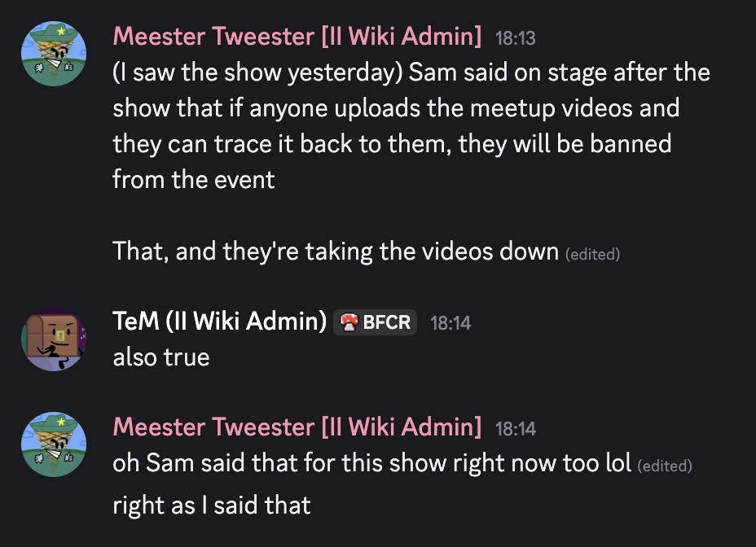The width and height of the screenshot is (756, 547).
Task: Click the mushroom icon in the BFCR tag
Action: point(349,322)
